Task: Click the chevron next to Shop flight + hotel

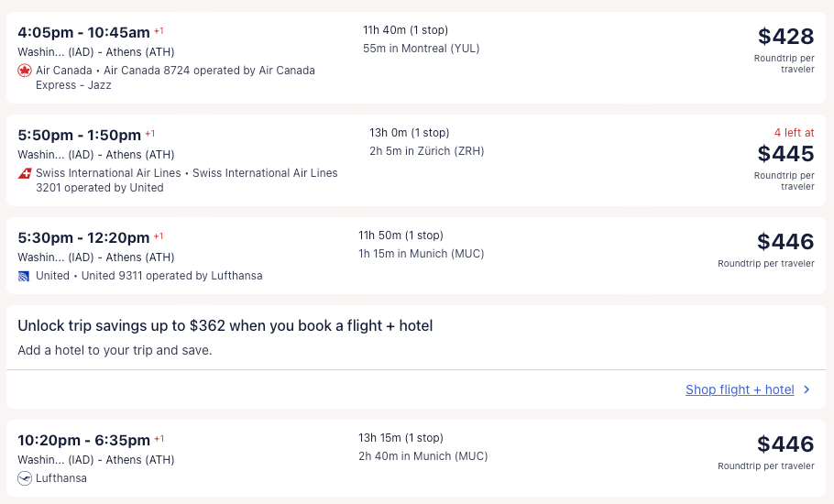Action: pyautogui.click(x=807, y=389)
